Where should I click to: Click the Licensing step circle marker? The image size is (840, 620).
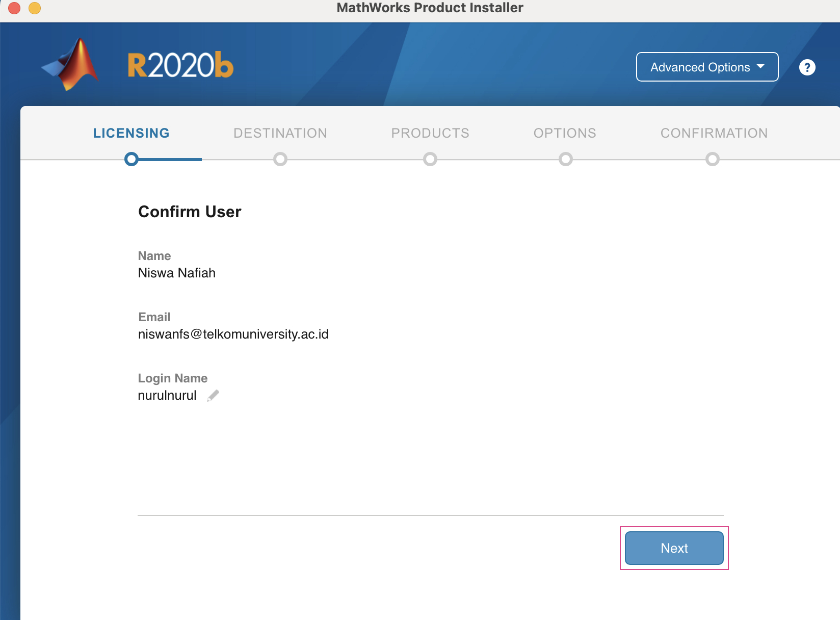tap(132, 160)
